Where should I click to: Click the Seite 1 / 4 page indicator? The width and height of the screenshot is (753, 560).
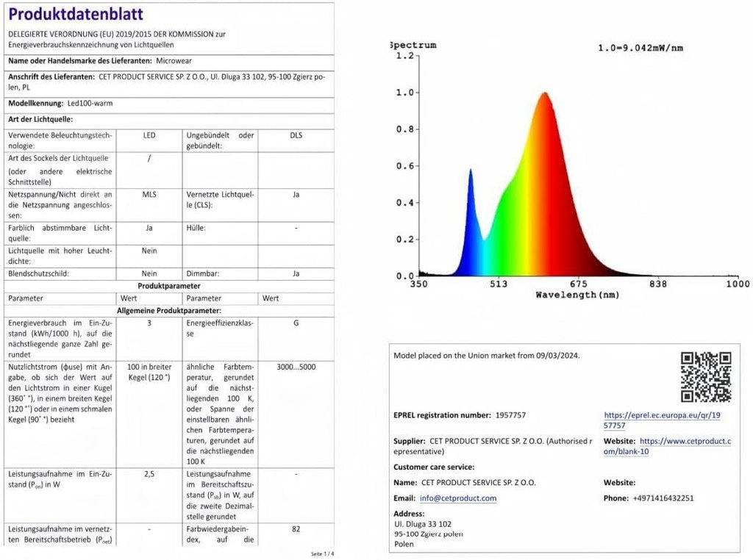(322, 554)
